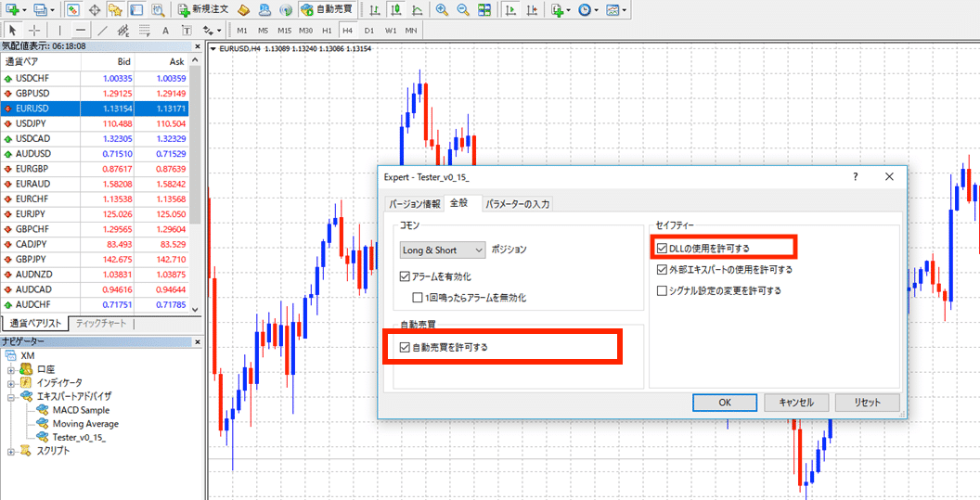Toggle the 自動売買を許可する checkbox
Viewport: 980px width, 500px height.
coord(405,347)
